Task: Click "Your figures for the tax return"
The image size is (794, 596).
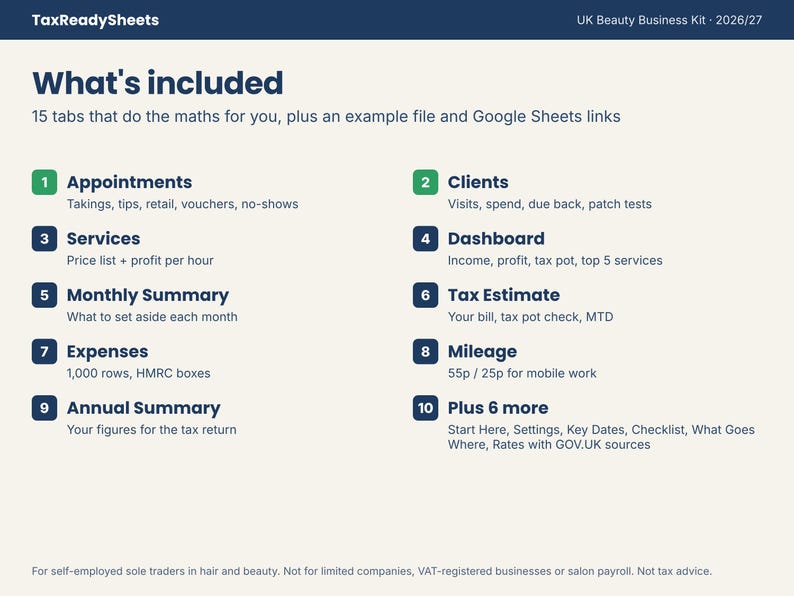Action: (151, 430)
